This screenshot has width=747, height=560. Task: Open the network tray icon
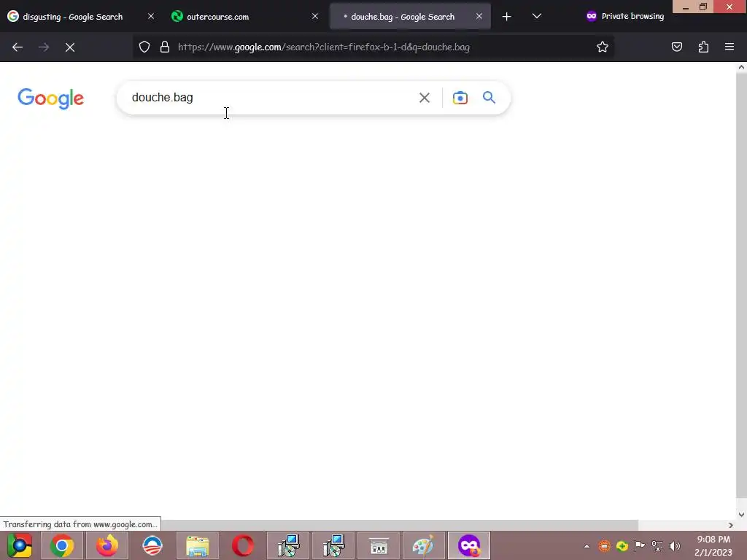click(657, 545)
